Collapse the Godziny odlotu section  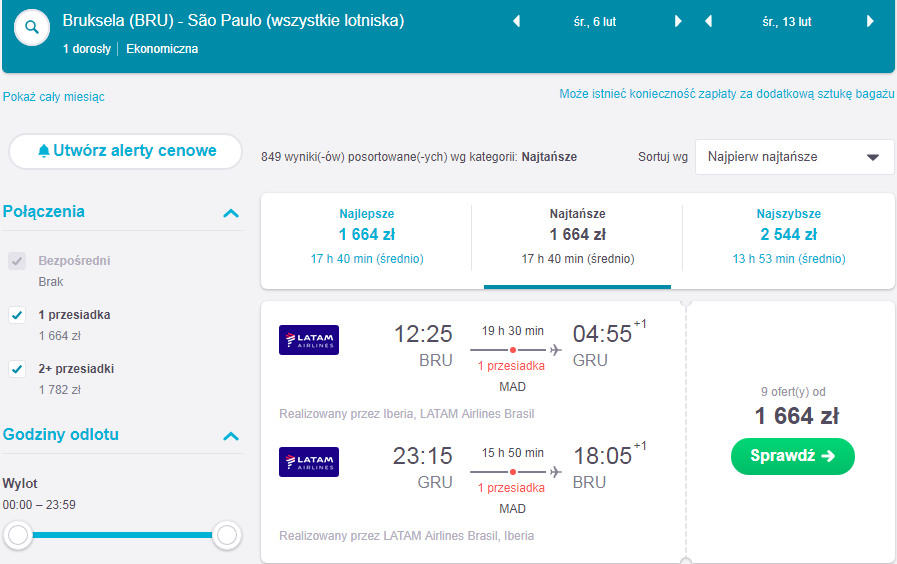231,436
